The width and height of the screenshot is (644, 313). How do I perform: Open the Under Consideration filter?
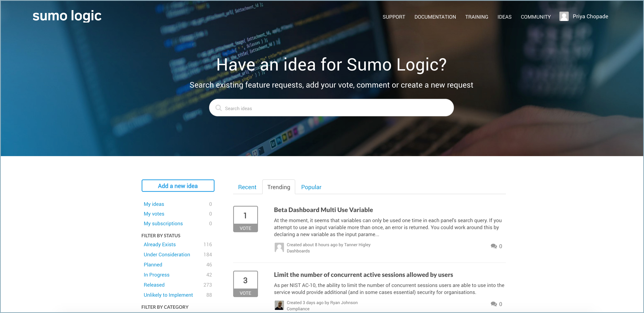click(x=167, y=255)
